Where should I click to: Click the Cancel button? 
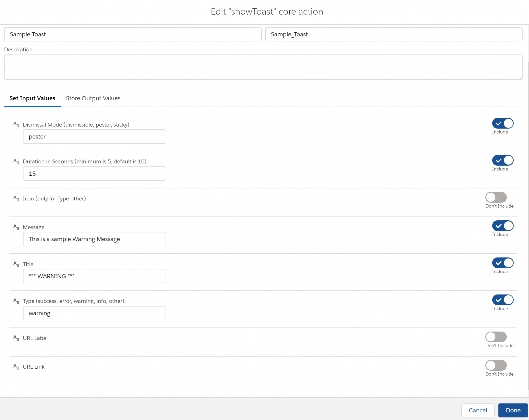click(x=478, y=410)
